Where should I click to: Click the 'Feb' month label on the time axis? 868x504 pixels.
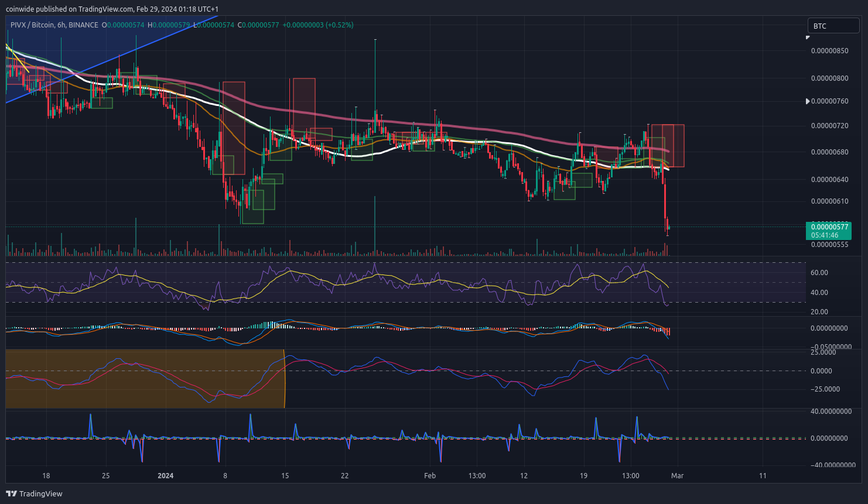click(430, 476)
